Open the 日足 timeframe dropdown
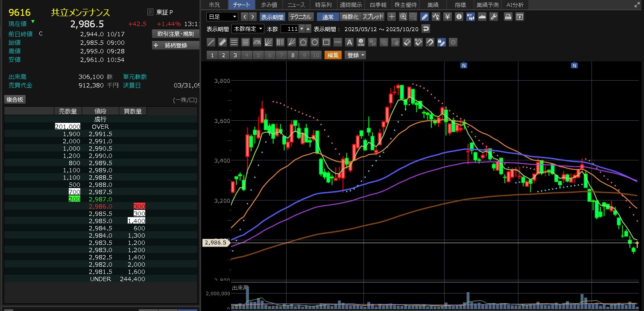 coord(222,17)
